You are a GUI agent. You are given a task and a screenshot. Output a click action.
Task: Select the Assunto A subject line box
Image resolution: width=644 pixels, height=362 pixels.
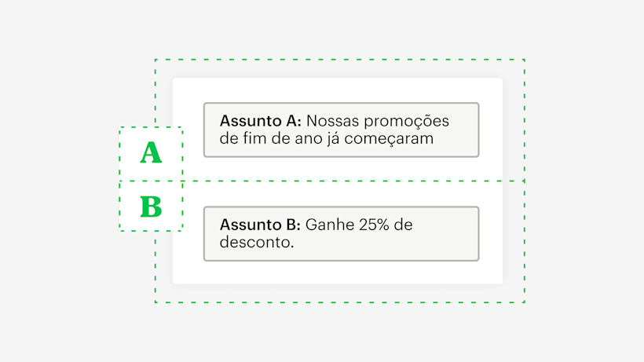pos(341,130)
